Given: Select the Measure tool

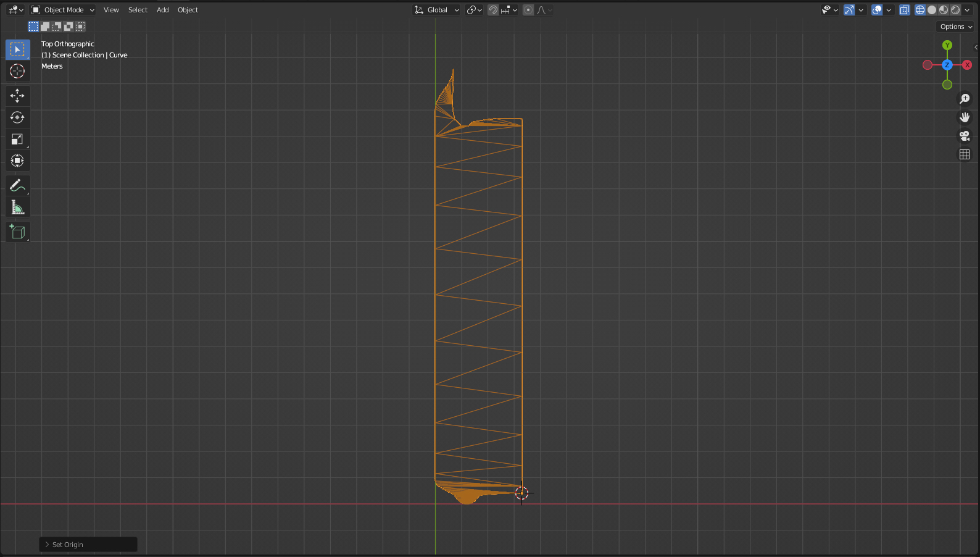Looking at the screenshot, I should tap(17, 207).
